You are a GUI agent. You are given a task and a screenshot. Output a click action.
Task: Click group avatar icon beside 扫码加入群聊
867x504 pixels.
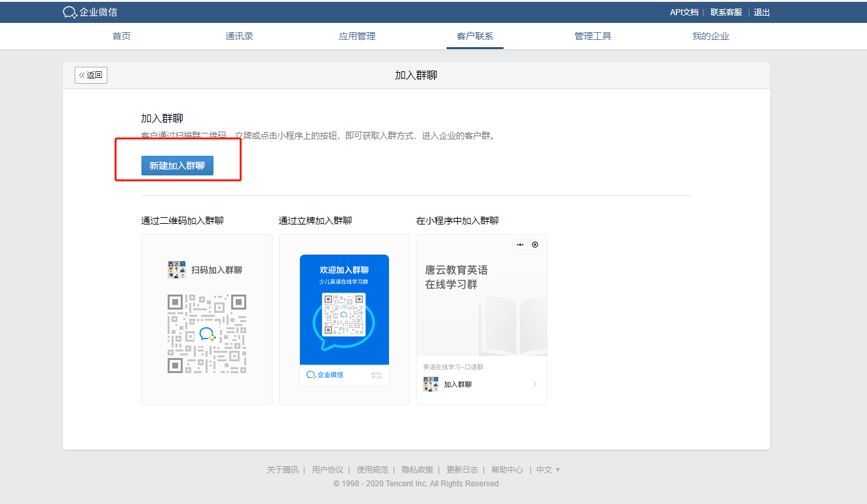[177, 270]
